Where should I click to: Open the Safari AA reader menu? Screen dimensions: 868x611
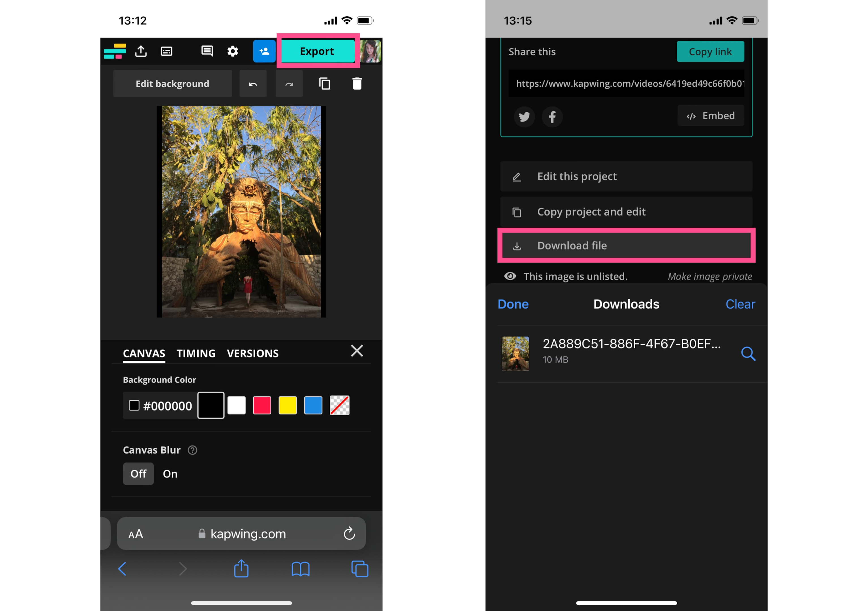(x=135, y=534)
